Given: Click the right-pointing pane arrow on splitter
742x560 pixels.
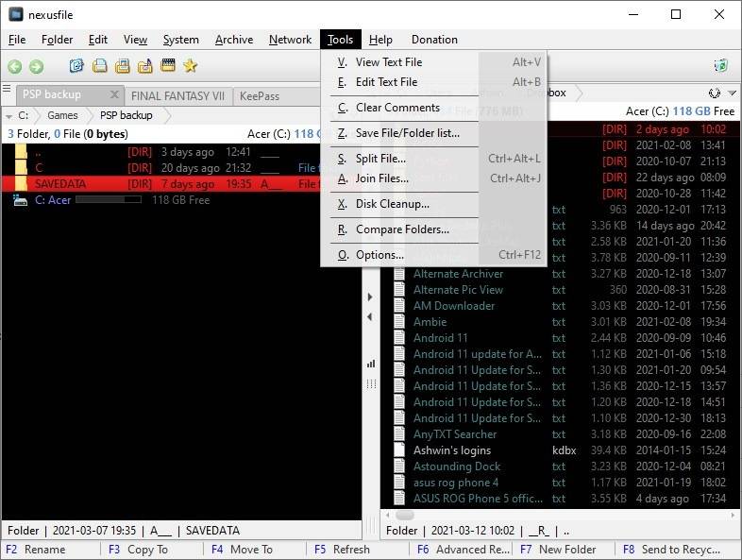Looking at the screenshot, I should click(370, 297).
